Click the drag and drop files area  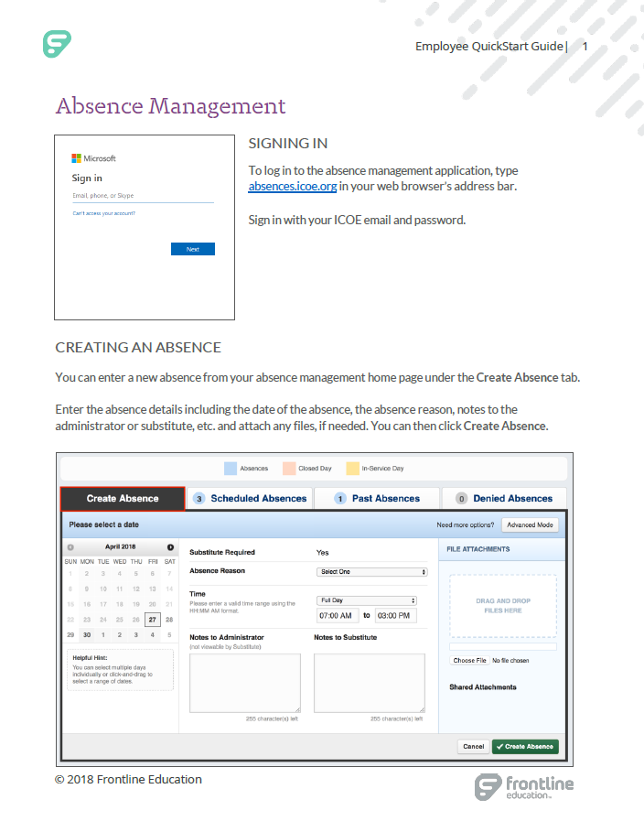pyautogui.click(x=503, y=606)
